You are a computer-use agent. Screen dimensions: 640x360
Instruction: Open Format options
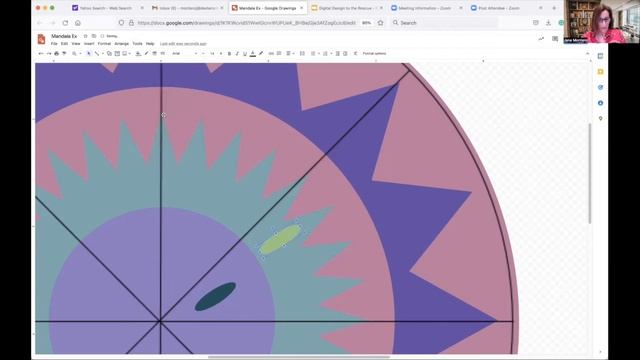[x=375, y=53]
